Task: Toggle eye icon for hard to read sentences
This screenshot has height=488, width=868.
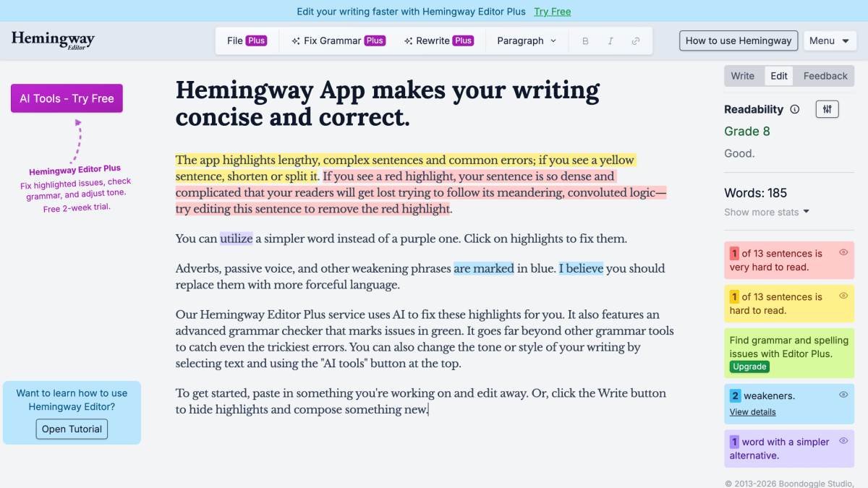Action: [843, 296]
